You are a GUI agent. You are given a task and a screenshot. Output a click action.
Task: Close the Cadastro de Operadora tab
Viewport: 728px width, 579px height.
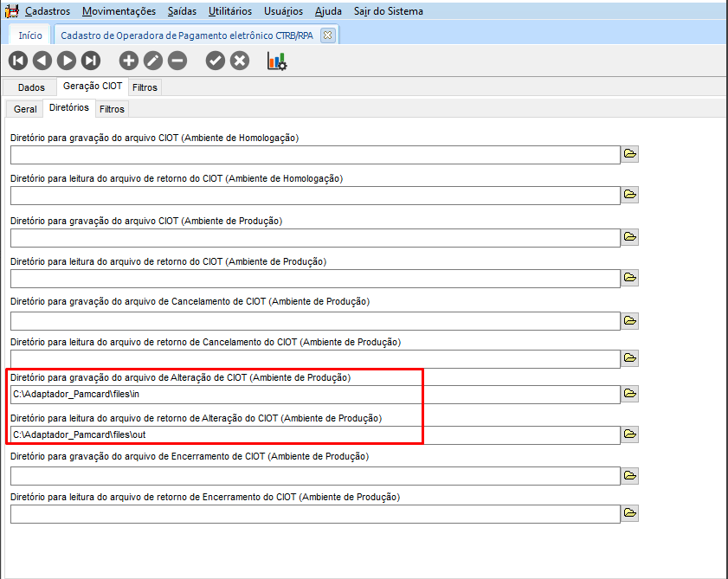click(328, 35)
